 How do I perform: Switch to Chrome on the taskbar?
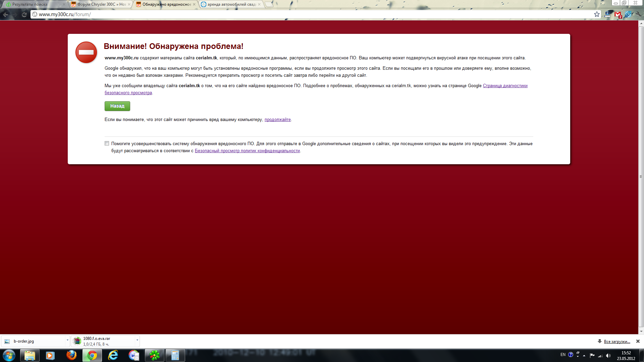92,355
